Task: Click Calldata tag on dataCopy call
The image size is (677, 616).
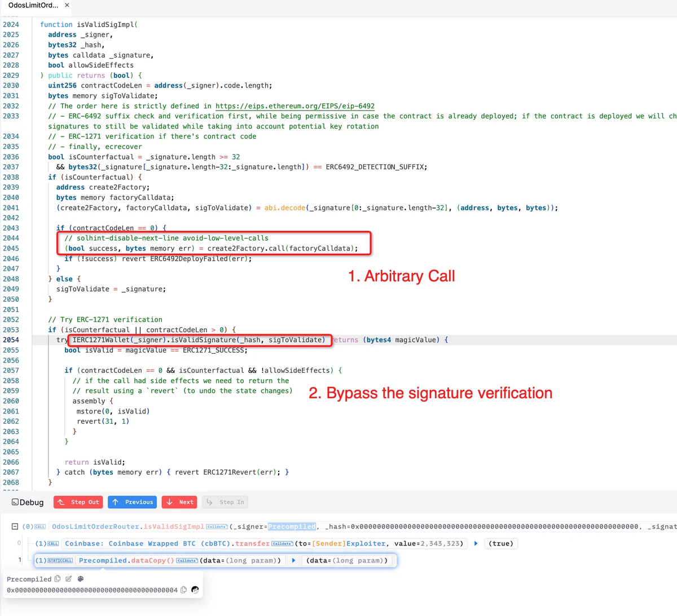Action: tap(187, 561)
